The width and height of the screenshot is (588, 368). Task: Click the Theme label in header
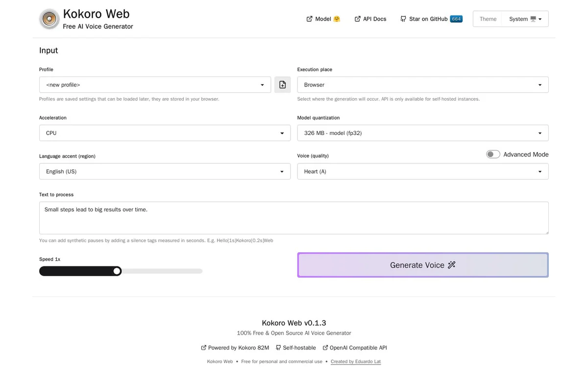[488, 19]
